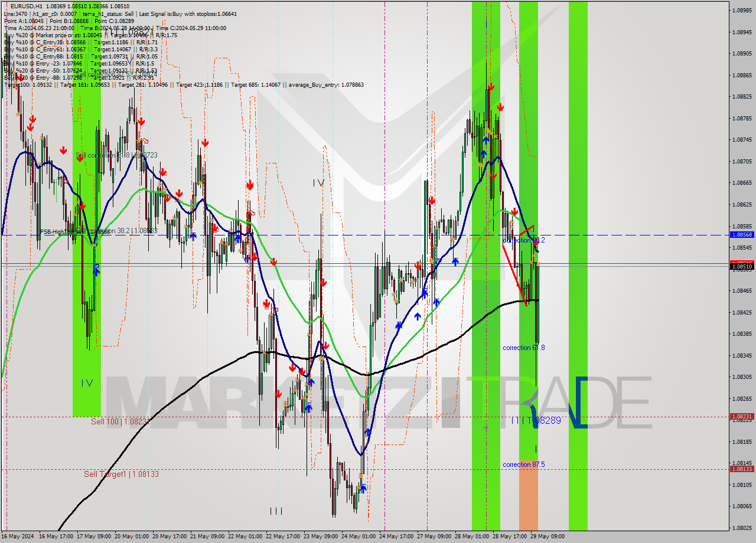Click 1.08025 on the price axis

[742, 528]
